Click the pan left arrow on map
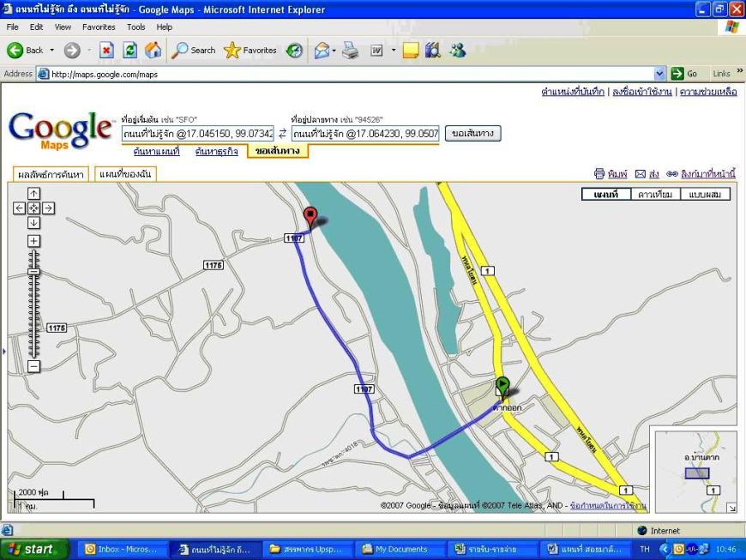This screenshot has height=560, width=746. click(x=20, y=208)
